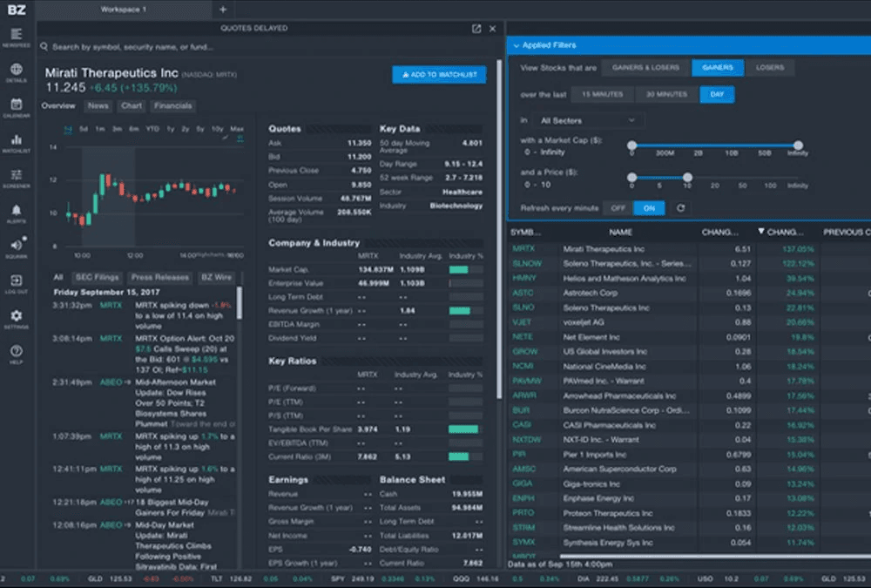
Task: Switch to the Financials tab
Action: point(172,106)
